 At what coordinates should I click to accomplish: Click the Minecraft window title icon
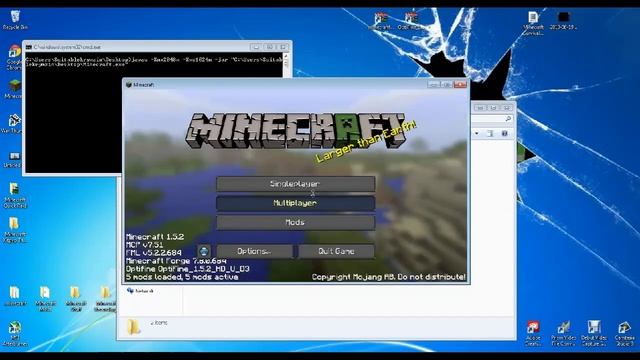tap(129, 84)
